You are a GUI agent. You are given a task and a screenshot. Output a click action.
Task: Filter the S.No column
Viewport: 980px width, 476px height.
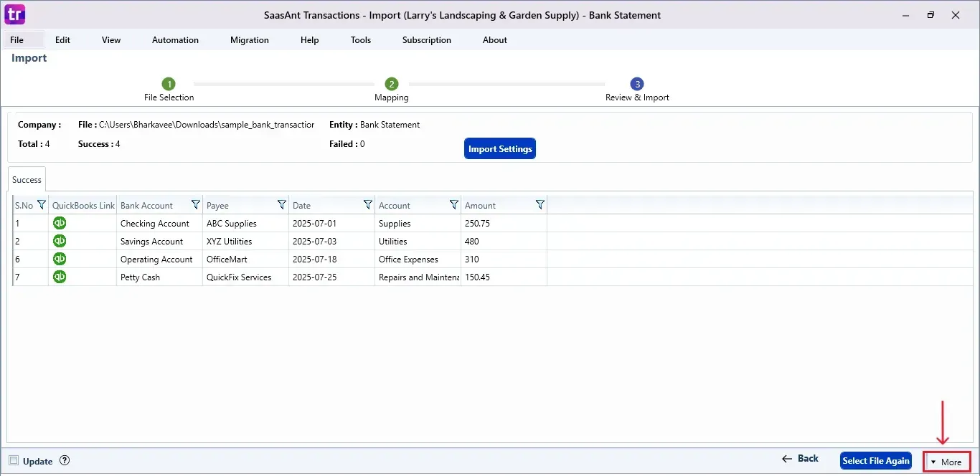(41, 205)
